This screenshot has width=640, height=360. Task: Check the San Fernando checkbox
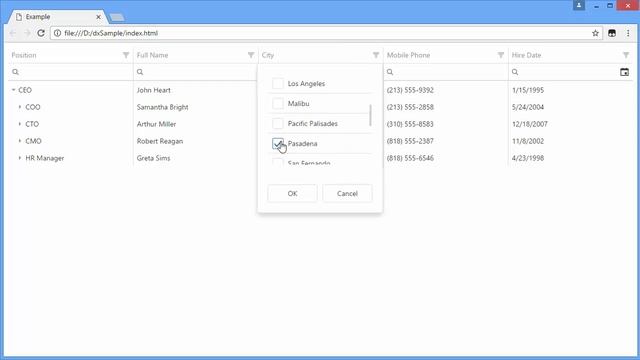(x=278, y=162)
